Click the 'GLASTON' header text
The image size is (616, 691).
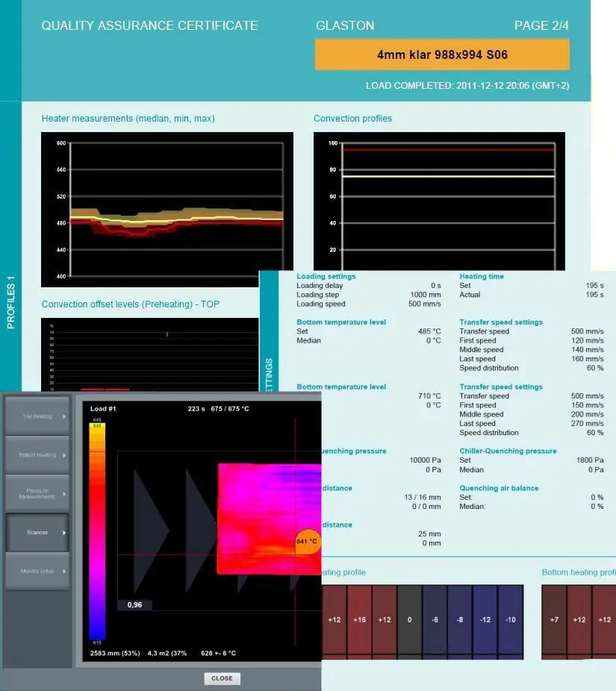click(x=345, y=25)
